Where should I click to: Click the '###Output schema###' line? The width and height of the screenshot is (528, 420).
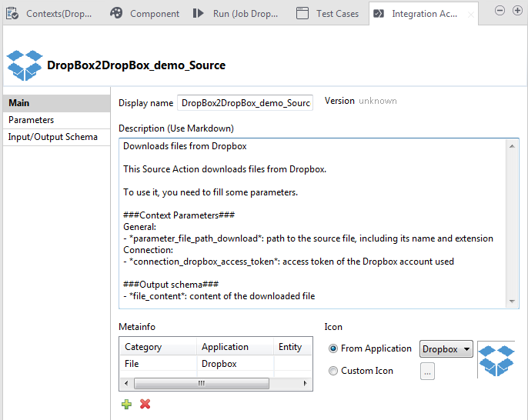coord(171,285)
